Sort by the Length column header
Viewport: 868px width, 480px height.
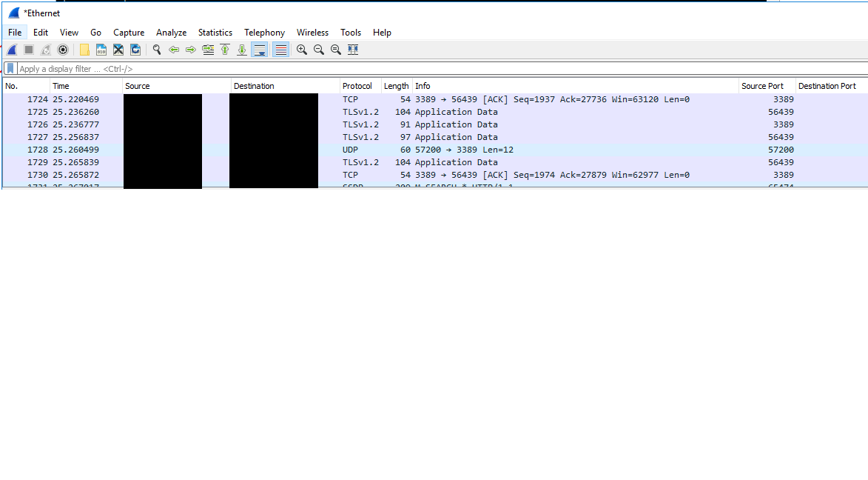coord(397,86)
